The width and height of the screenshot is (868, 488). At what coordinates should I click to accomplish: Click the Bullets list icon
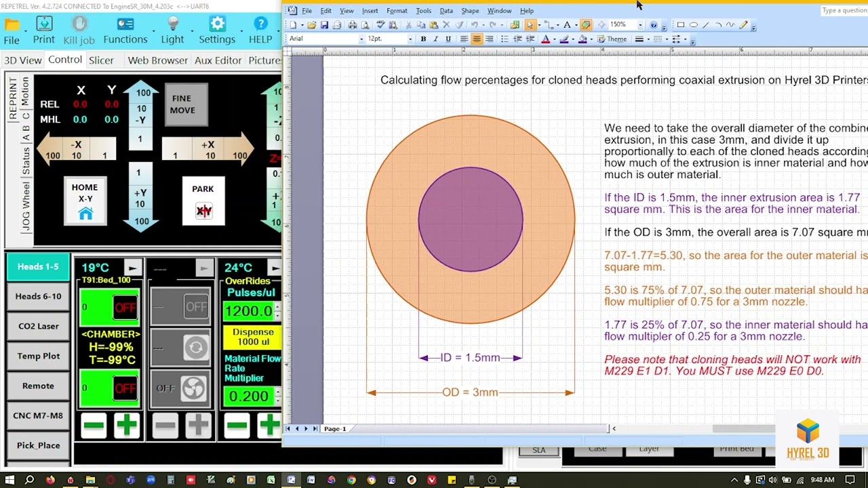click(x=505, y=39)
